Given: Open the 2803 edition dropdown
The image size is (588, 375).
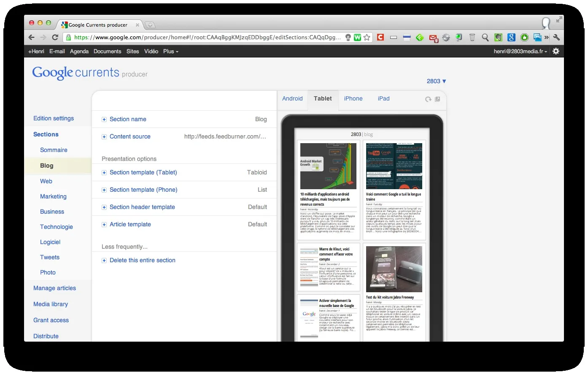Looking at the screenshot, I should pos(436,81).
